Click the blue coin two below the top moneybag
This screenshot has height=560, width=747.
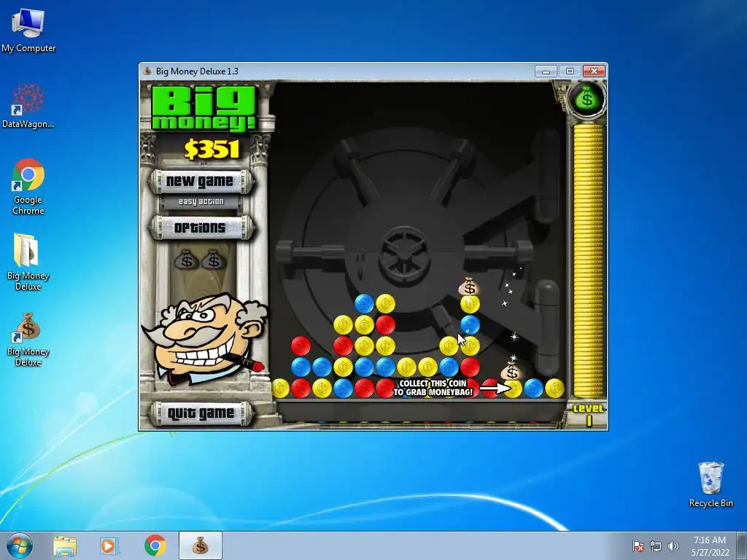point(470,324)
